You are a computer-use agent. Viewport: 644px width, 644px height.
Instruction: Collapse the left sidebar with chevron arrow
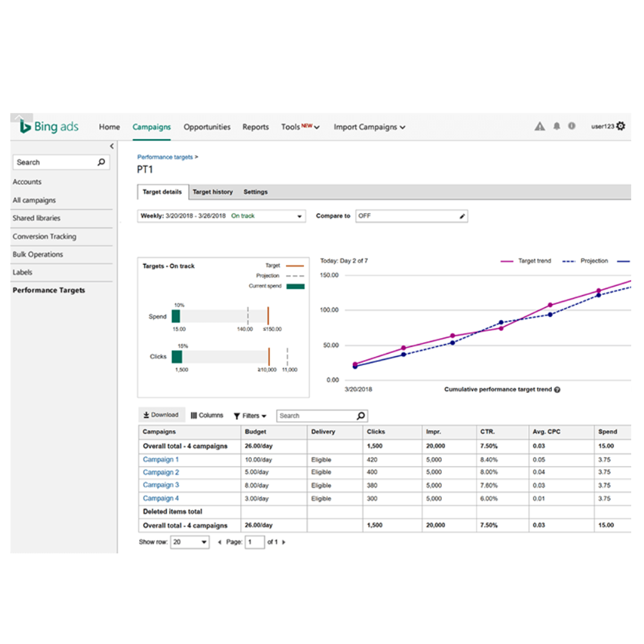111,146
